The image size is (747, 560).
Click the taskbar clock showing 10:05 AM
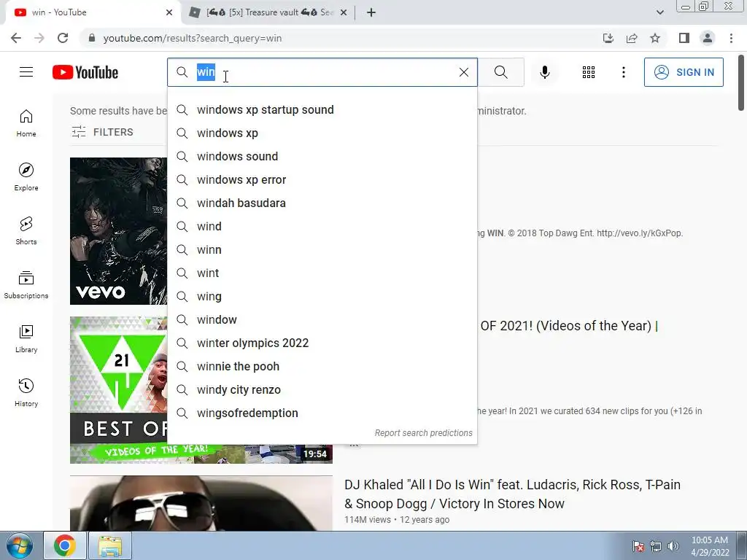tap(710, 546)
